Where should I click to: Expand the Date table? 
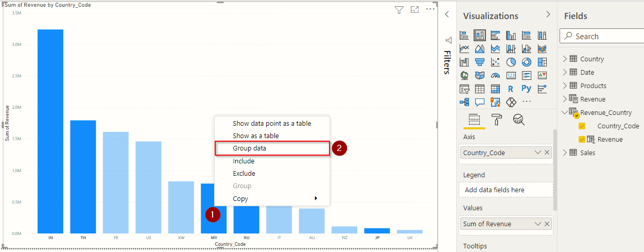click(x=565, y=72)
